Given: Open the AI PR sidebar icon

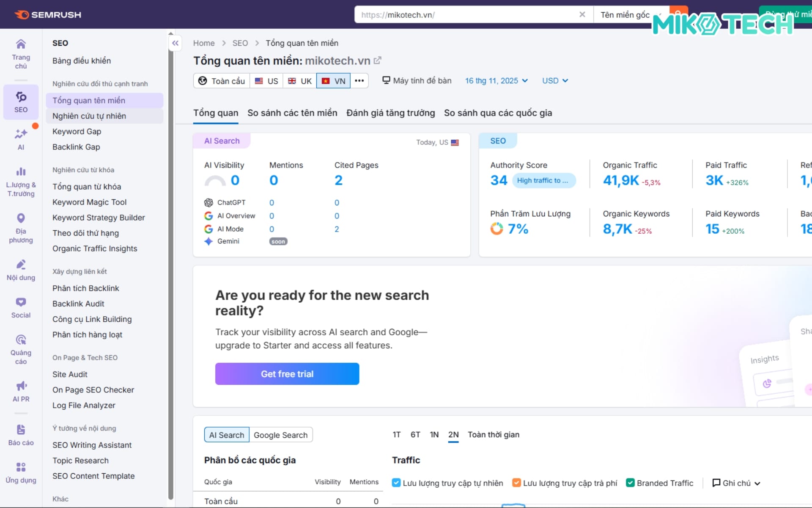Looking at the screenshot, I should (x=21, y=389).
